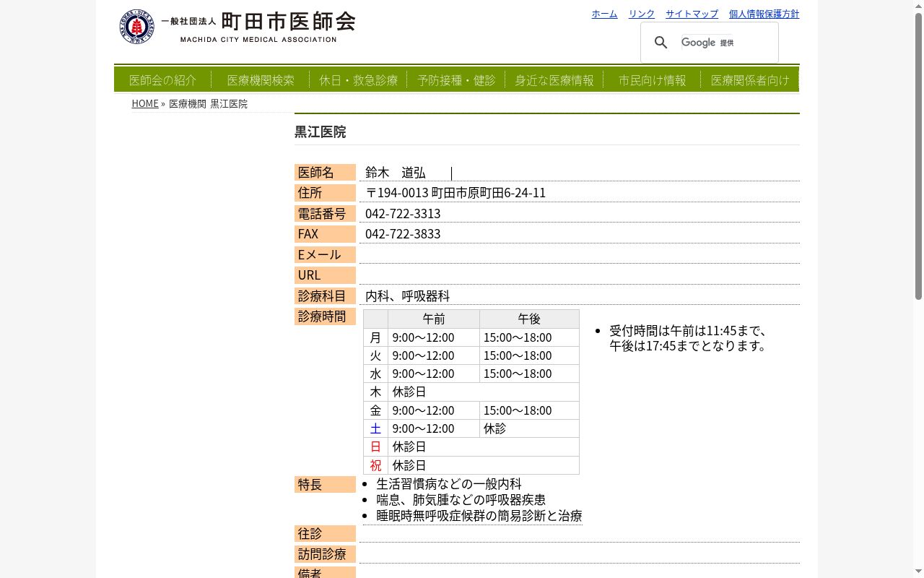This screenshot has width=924, height=578.
Task: Open the リンク header link
Action: coord(641,14)
